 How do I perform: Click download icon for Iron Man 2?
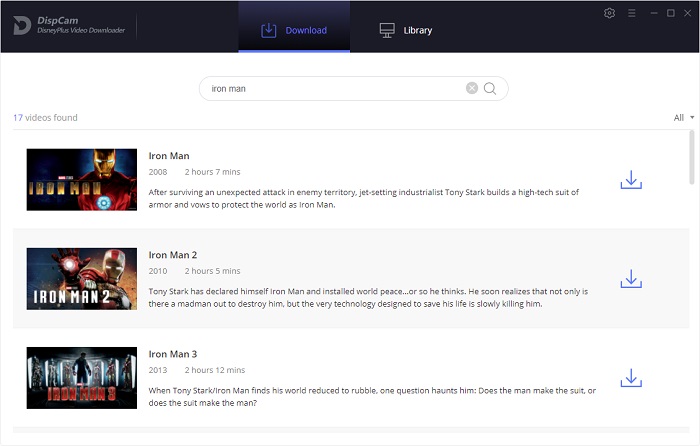click(x=630, y=279)
